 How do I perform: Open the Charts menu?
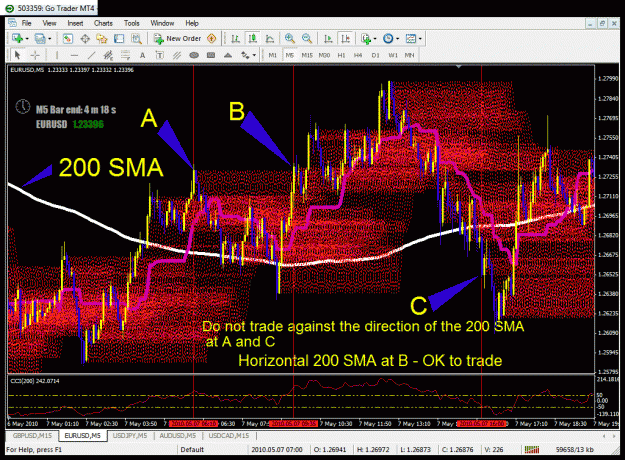point(103,23)
